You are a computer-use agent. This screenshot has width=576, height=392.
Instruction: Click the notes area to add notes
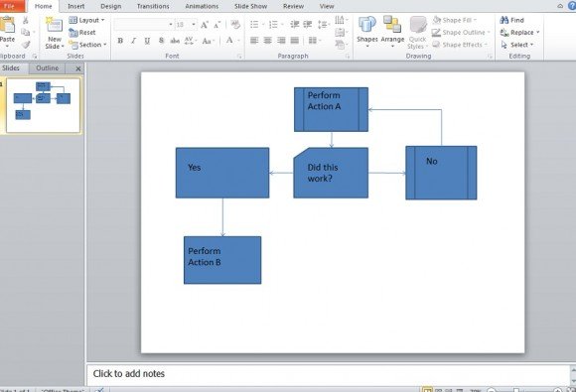[329, 374]
